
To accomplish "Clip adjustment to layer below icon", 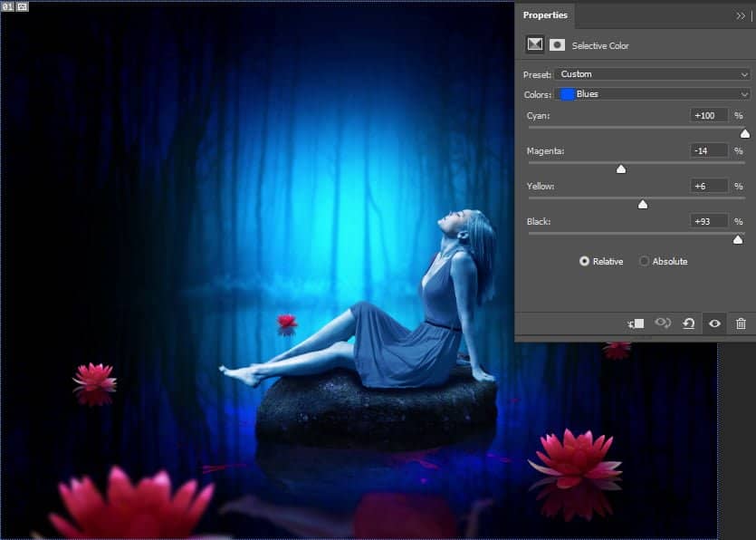I will tap(636, 323).
